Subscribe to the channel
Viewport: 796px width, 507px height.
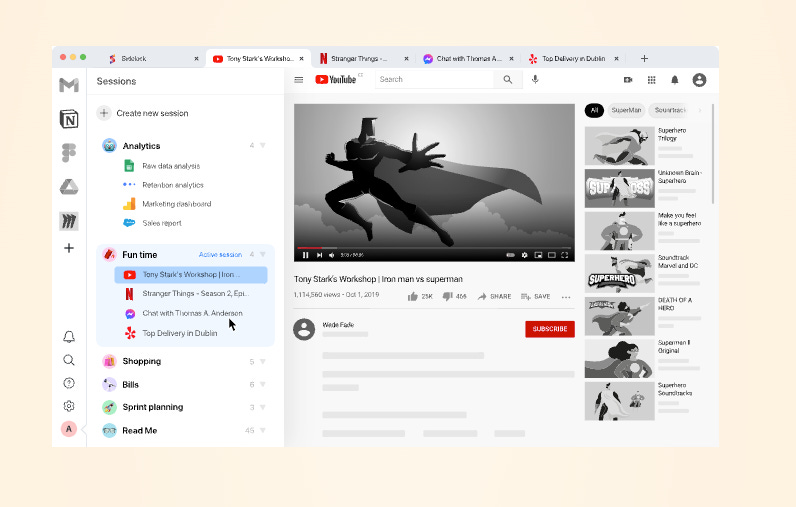(550, 329)
